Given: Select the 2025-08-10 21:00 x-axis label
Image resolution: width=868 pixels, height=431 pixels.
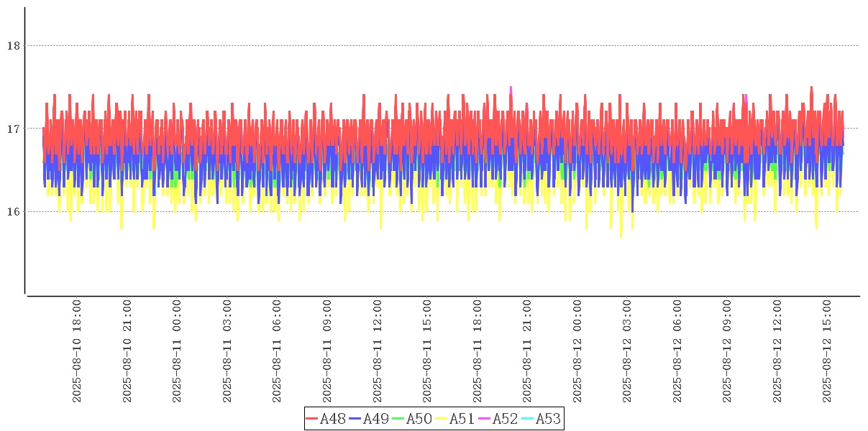Looking at the screenshot, I should [x=127, y=352].
